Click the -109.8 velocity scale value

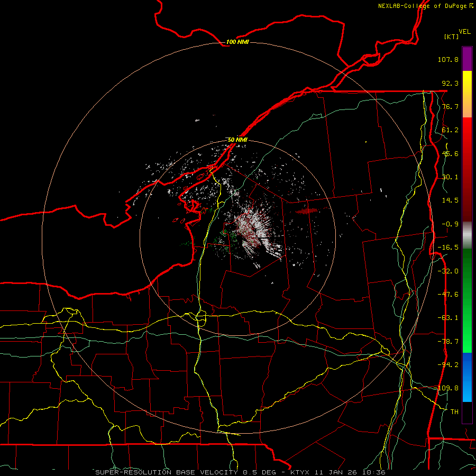coord(447,388)
